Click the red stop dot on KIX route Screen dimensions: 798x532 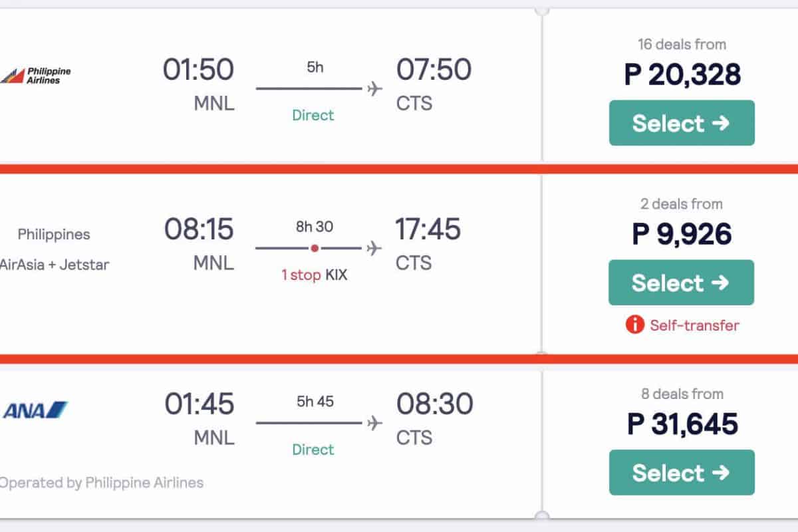coord(315,248)
